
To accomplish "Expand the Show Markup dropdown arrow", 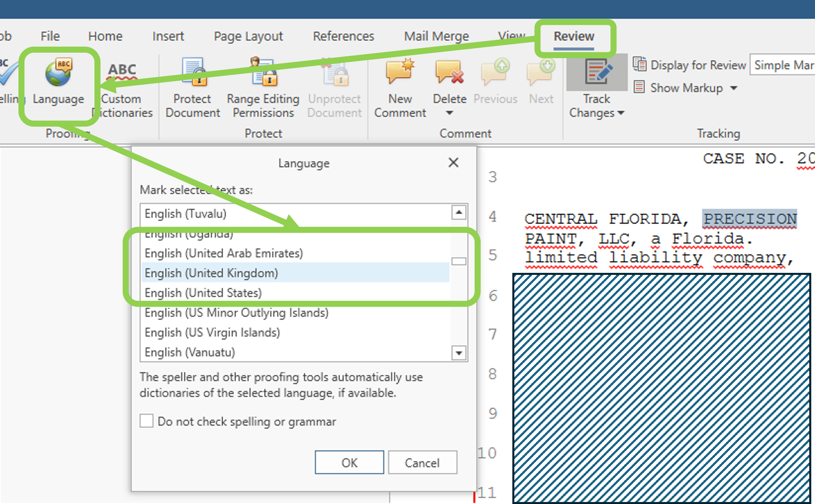I will [733, 88].
